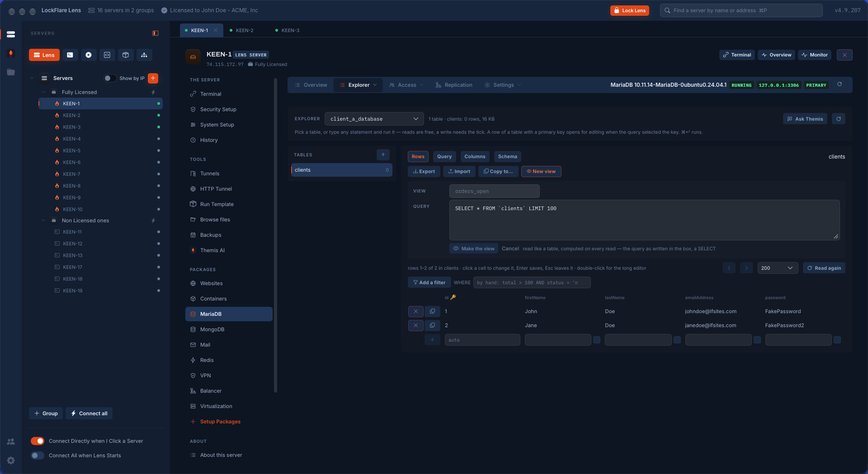The width and height of the screenshot is (868, 474).
Task: Open the MariaDB Overview tab
Action: coord(311,85)
